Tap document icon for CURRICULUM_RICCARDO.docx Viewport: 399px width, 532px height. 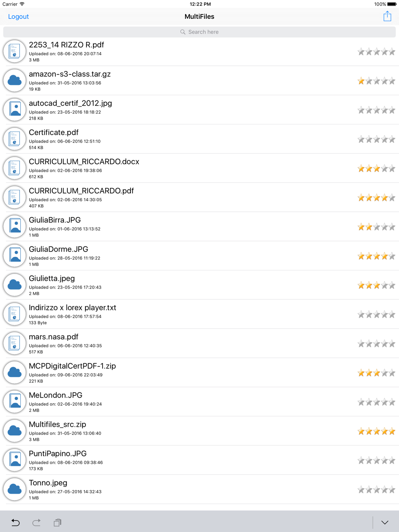(x=15, y=168)
